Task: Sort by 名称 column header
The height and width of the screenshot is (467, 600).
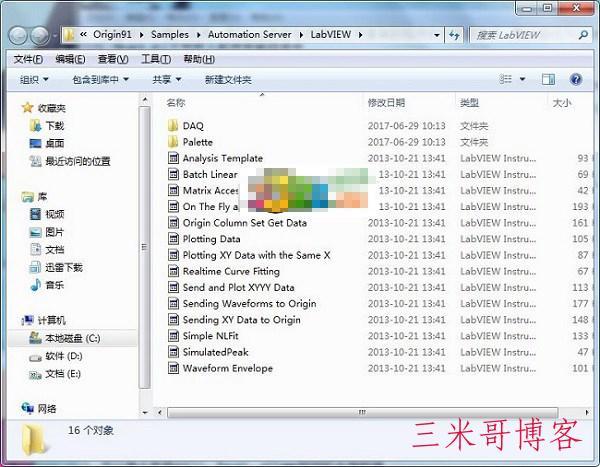Action: [176, 103]
